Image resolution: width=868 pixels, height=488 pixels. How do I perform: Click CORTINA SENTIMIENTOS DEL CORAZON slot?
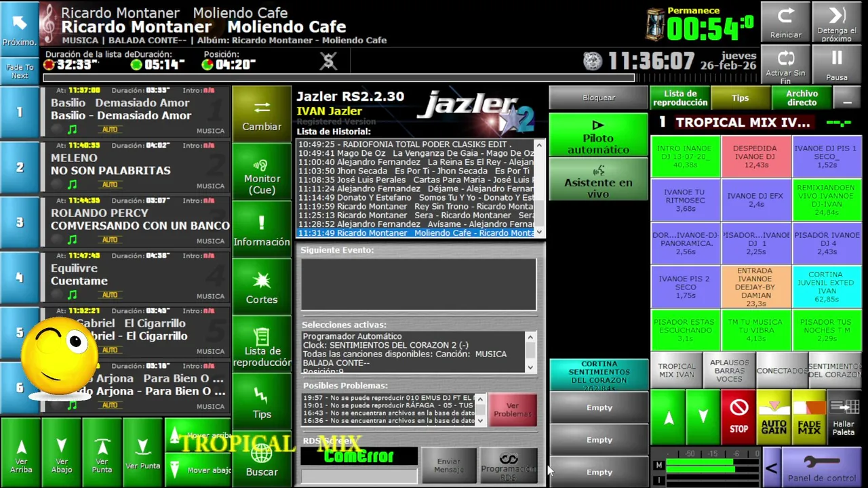pos(598,375)
